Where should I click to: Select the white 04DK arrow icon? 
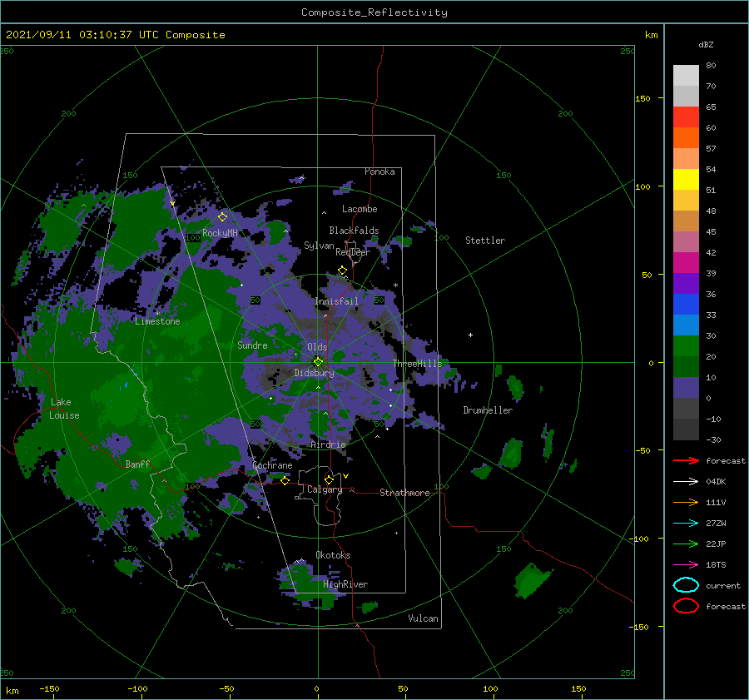(x=686, y=482)
